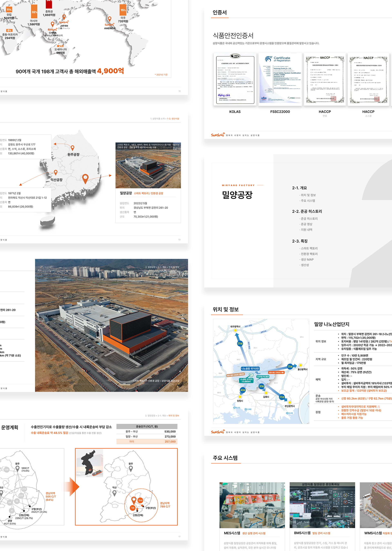Click the AMERICA location pin on world map
This screenshot has width=392, height=551.
(110, 19)
